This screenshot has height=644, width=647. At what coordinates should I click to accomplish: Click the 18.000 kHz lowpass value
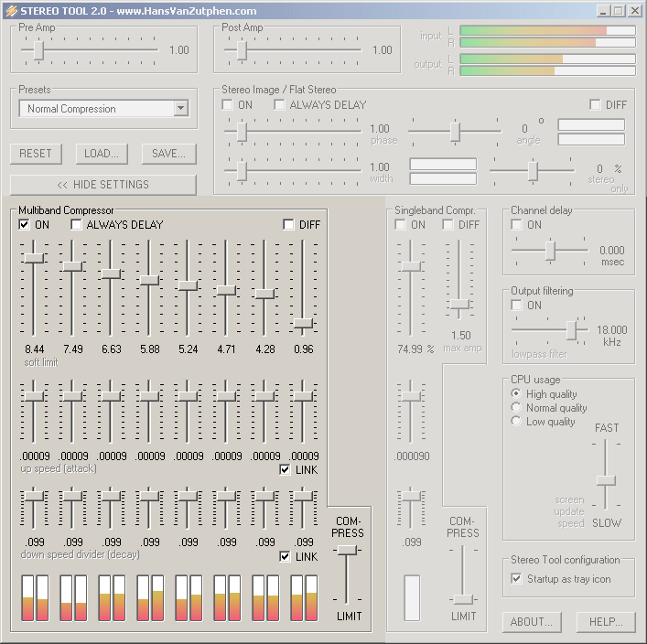tap(611, 330)
